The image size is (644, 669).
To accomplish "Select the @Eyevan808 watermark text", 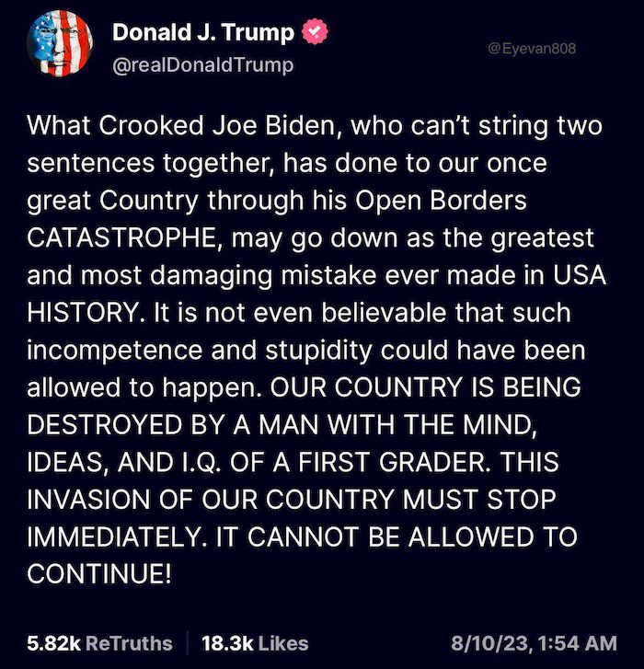I will coord(532,49).
